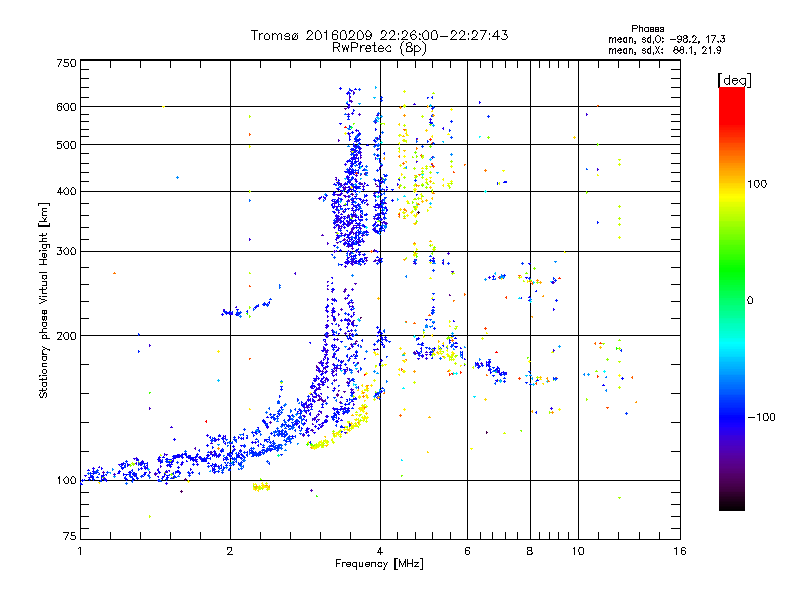This screenshot has height=600, width=800.
Task: Click the 'Frequency [MHz]' axis label
Action: pos(379,564)
